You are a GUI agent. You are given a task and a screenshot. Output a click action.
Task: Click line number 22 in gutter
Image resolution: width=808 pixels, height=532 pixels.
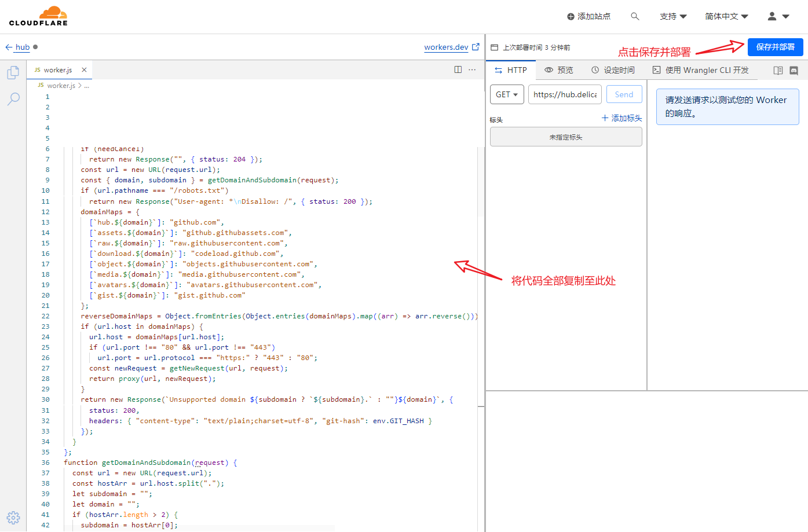click(x=45, y=316)
